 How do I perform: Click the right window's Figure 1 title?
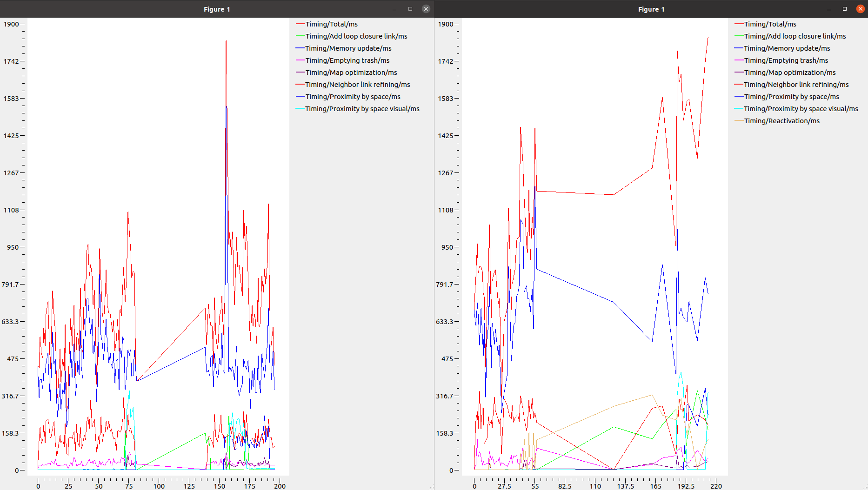point(651,9)
